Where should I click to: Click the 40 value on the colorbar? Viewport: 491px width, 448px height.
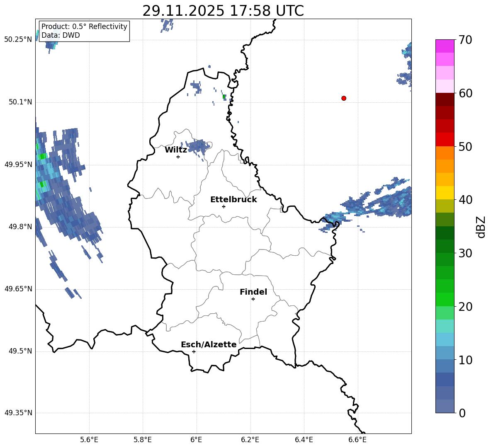click(x=465, y=200)
